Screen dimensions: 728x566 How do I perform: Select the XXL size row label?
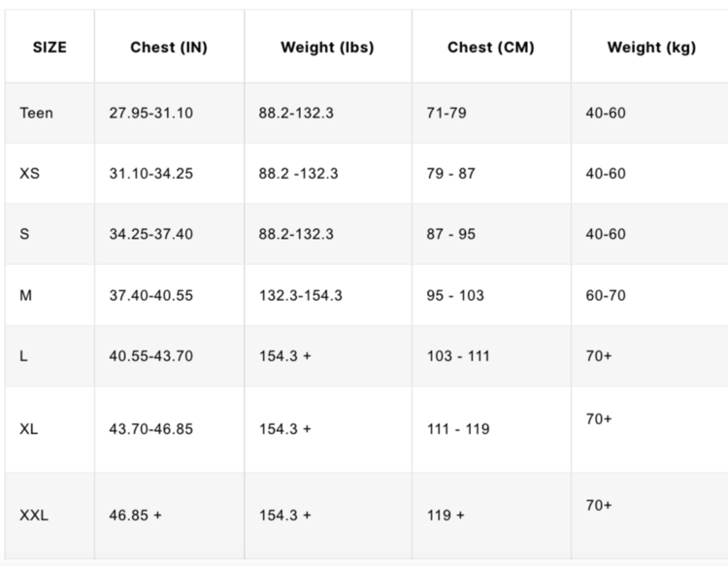coord(34,516)
